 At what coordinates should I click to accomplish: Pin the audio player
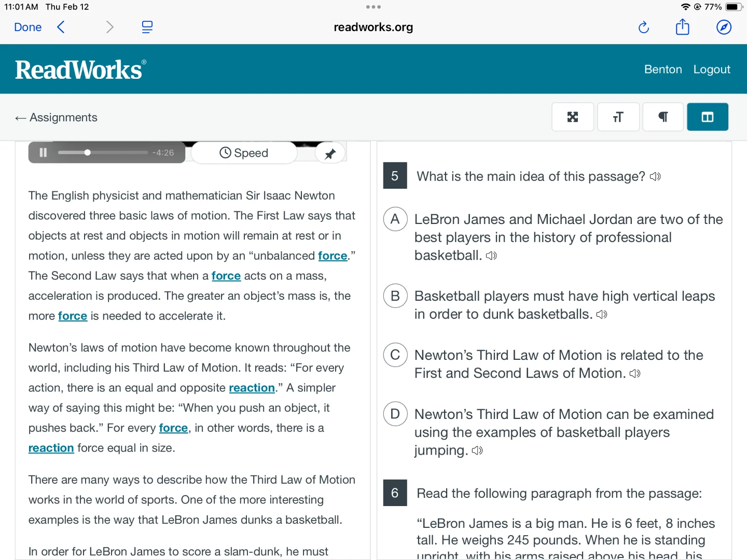[x=330, y=153]
